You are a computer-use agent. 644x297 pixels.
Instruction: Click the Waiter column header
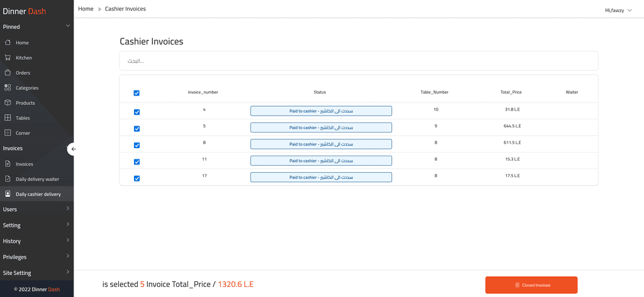click(572, 92)
